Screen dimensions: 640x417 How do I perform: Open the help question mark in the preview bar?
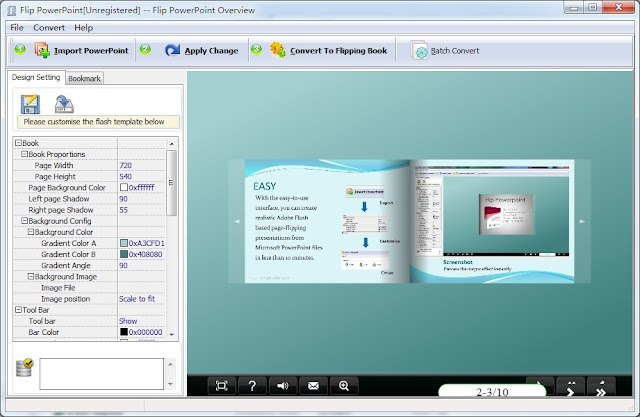(x=252, y=386)
